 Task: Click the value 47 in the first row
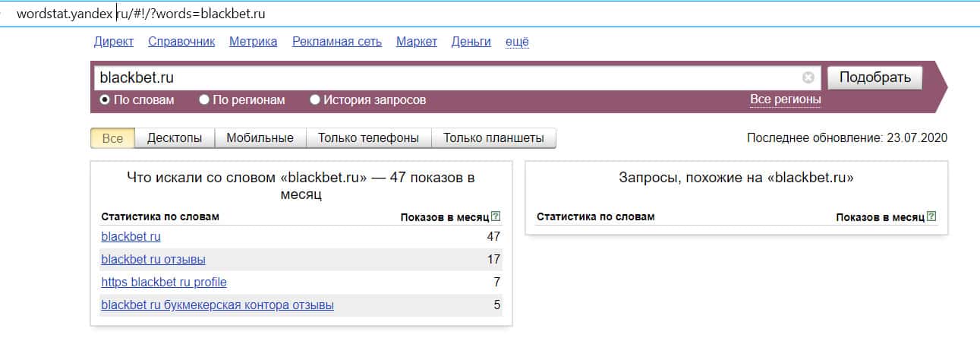coord(493,236)
